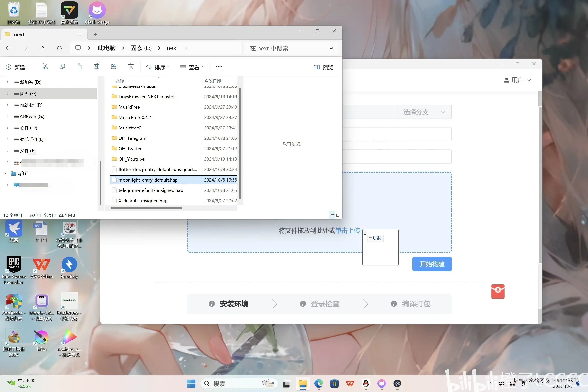Open the 用户 user menu
The width and height of the screenshot is (588, 392).
[x=517, y=80]
